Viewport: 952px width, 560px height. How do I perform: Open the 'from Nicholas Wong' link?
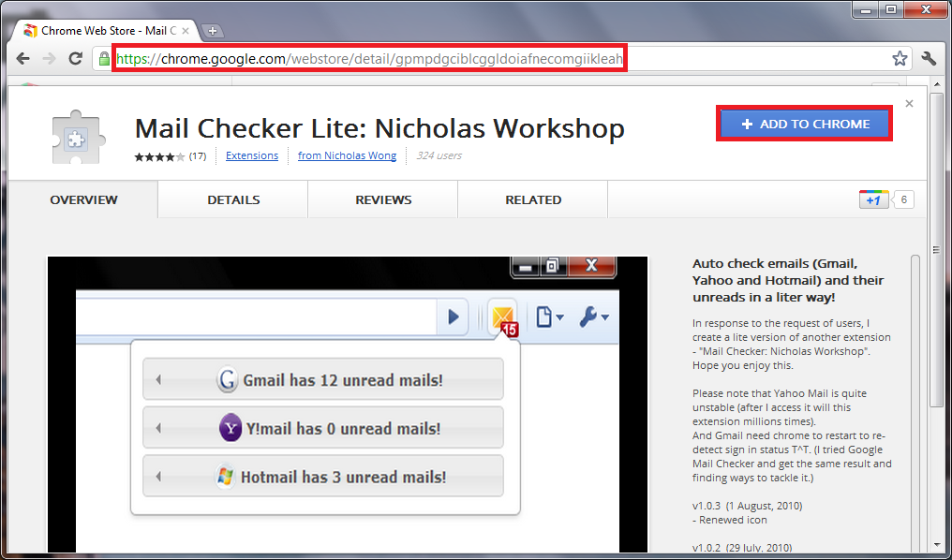coord(348,156)
